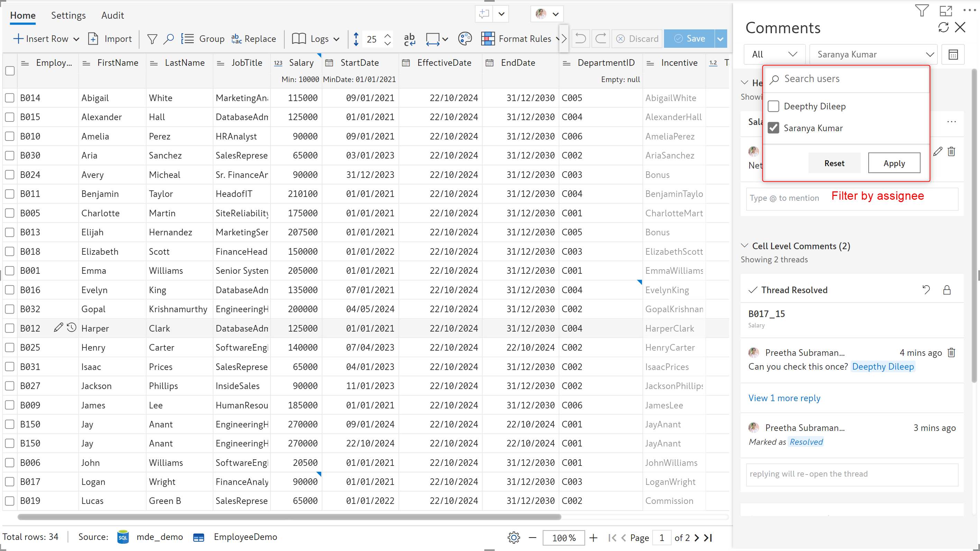Click the reopen thread undo arrow icon
Screen dimensions: 980x551
point(926,290)
